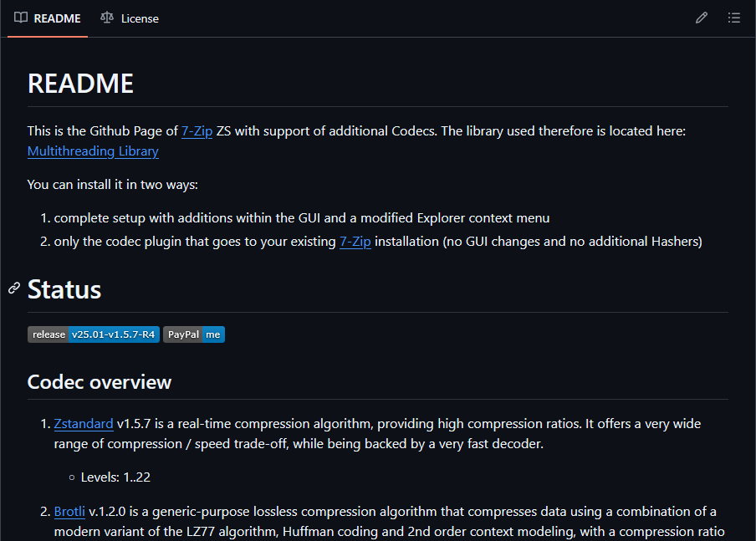
Task: Click the book icon beside README tab
Action: pos(21,18)
